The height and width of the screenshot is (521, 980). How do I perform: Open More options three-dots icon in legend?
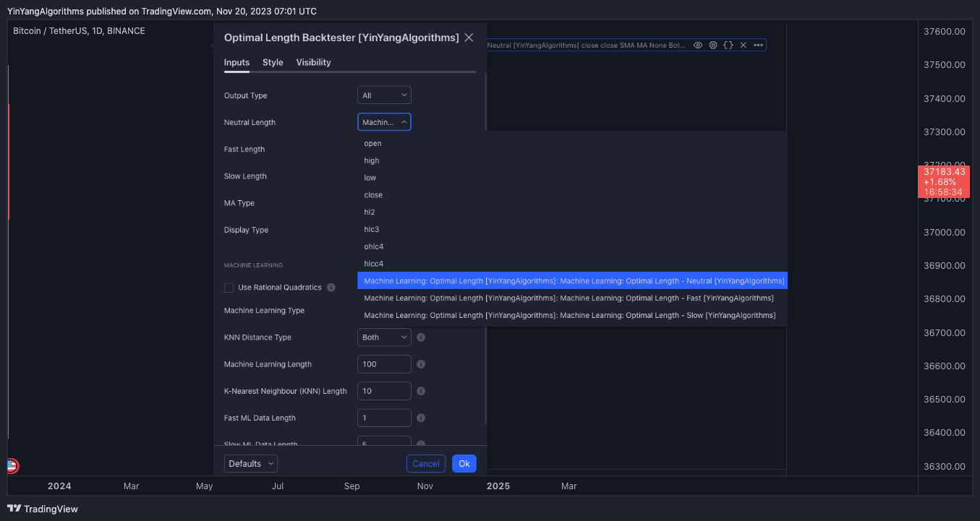click(x=758, y=45)
